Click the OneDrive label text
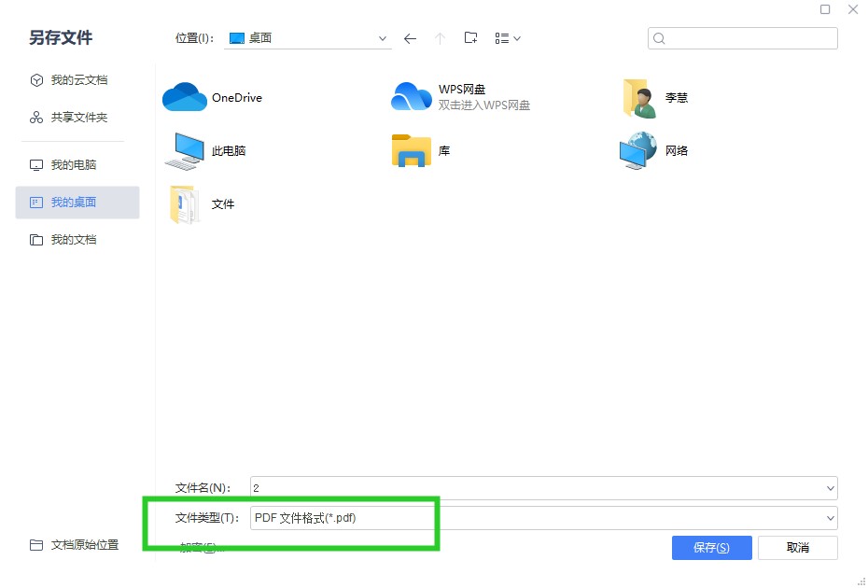The width and height of the screenshot is (868, 588). [237, 98]
